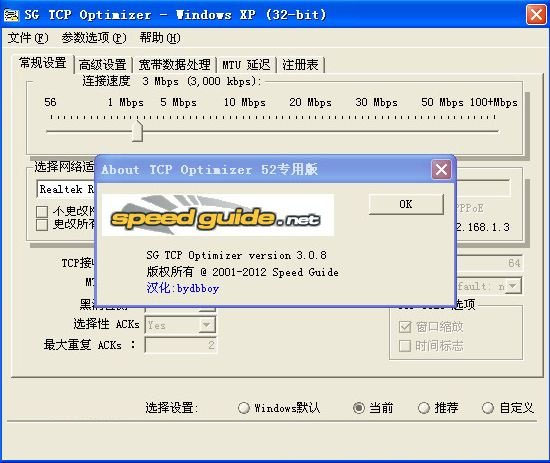Toggle the first checkbox under the Realtek adapter field
The width and height of the screenshot is (550, 463).
[x=42, y=212]
